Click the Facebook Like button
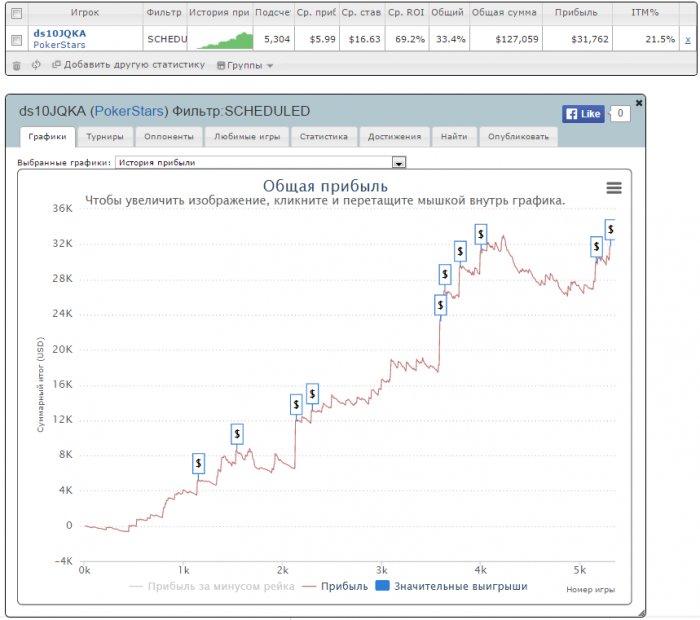This screenshot has width=700, height=620. (583, 114)
